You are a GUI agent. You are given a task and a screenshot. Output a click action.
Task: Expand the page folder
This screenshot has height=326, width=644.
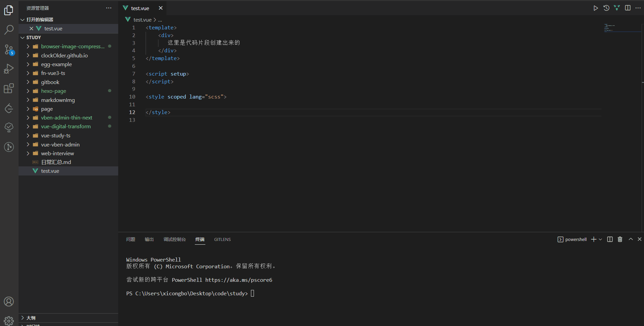pyautogui.click(x=68, y=109)
